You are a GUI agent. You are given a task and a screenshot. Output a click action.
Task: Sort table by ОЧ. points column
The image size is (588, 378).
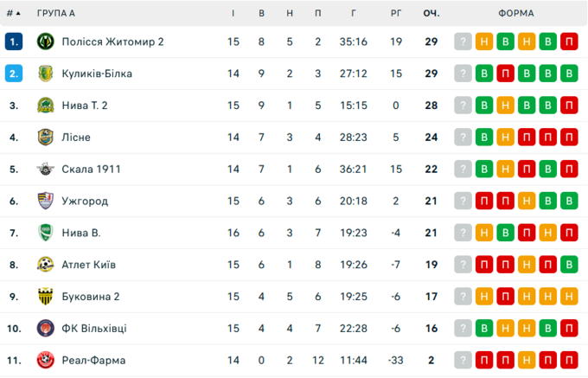tap(431, 13)
